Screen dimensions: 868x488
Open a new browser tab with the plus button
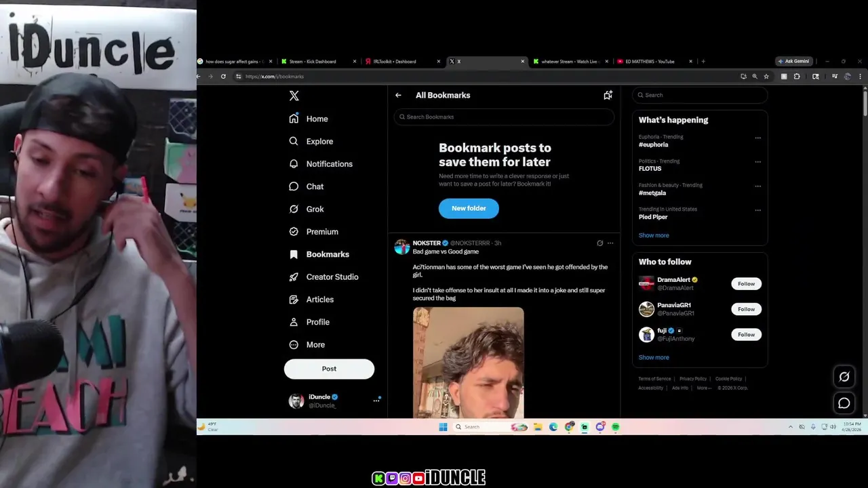pyautogui.click(x=703, y=62)
